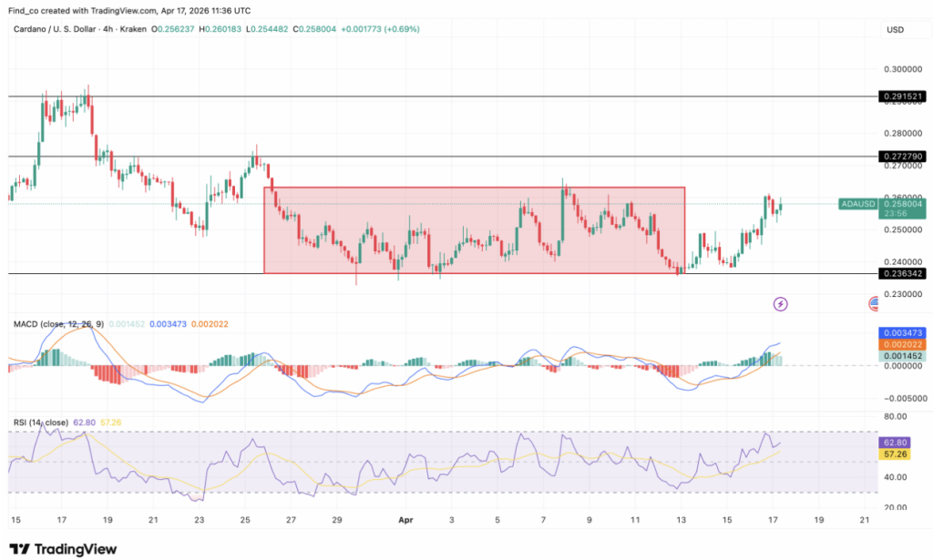Click the green 0.001452 histogram axis label
This screenshot has height=560, width=933.
[x=901, y=356]
